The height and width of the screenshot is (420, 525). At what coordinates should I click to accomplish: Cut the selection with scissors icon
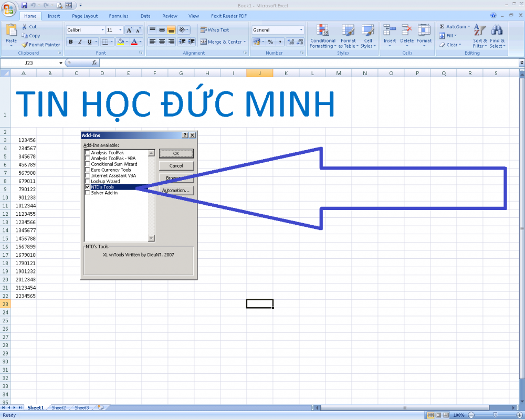[x=25, y=26]
